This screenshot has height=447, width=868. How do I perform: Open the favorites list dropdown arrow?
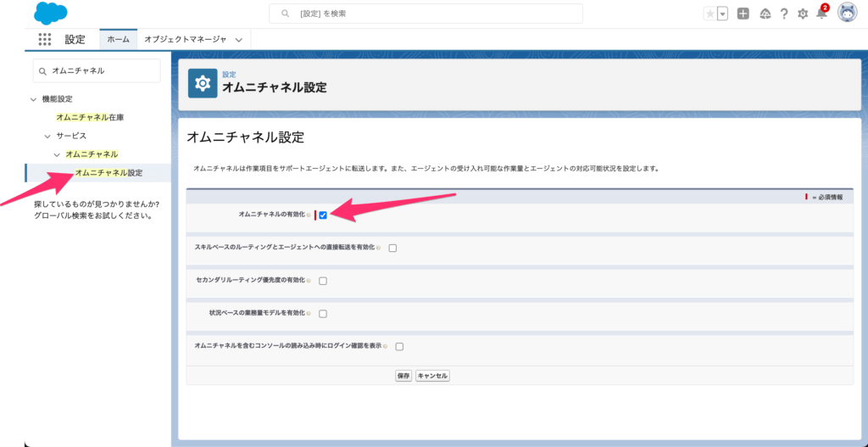click(722, 14)
